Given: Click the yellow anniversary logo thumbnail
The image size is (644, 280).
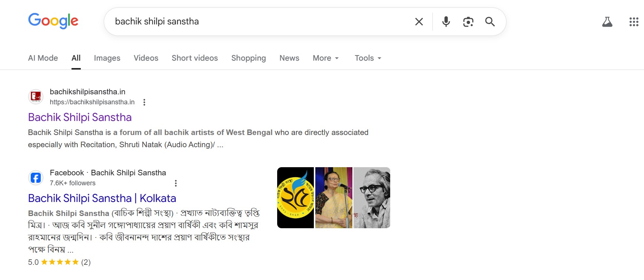Looking at the screenshot, I should pos(295,198).
